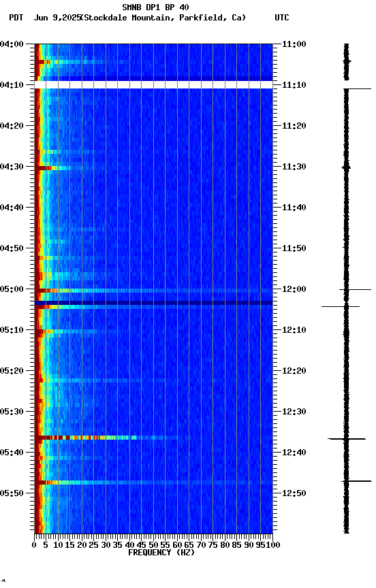Click the title text SMNB DP1 BP 40

(155, 7)
